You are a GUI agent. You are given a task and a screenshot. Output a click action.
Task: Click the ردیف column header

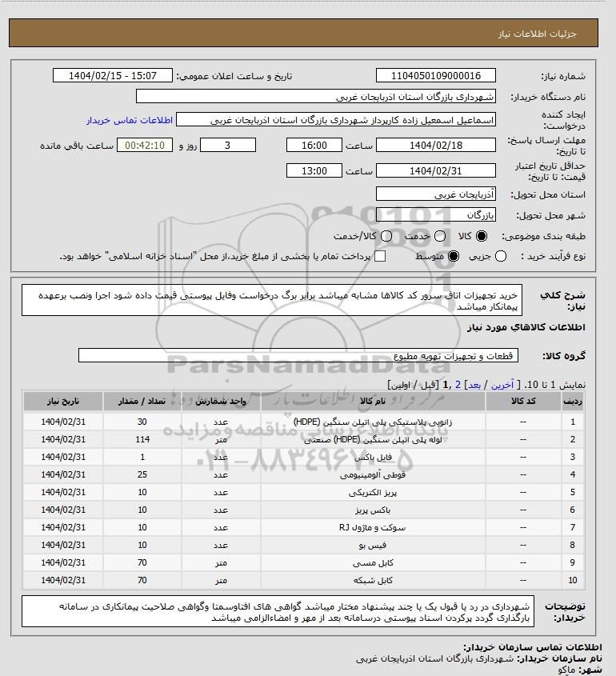pyautogui.click(x=573, y=401)
